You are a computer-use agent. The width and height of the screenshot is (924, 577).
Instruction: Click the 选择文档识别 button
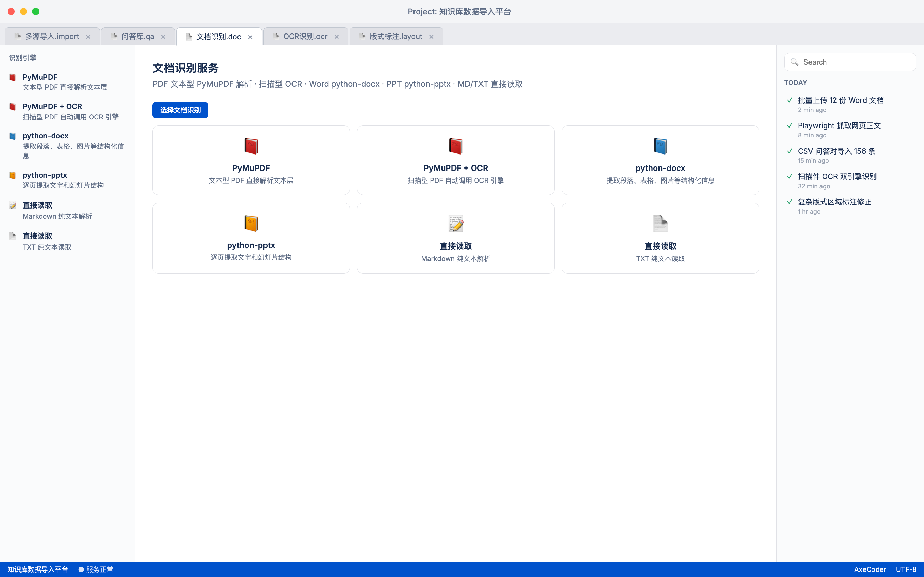[180, 110]
